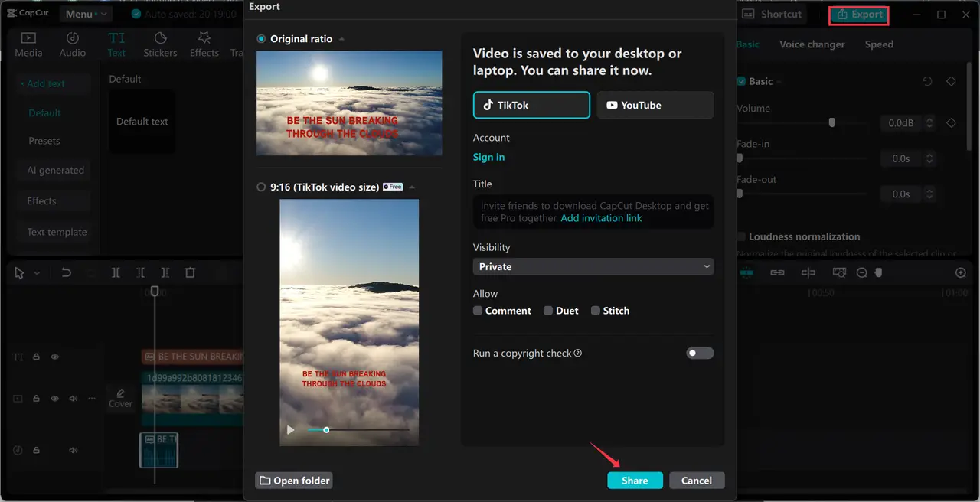The image size is (980, 502).
Task: Click the trash delete icon in timeline toolbar
Action: [x=190, y=272]
